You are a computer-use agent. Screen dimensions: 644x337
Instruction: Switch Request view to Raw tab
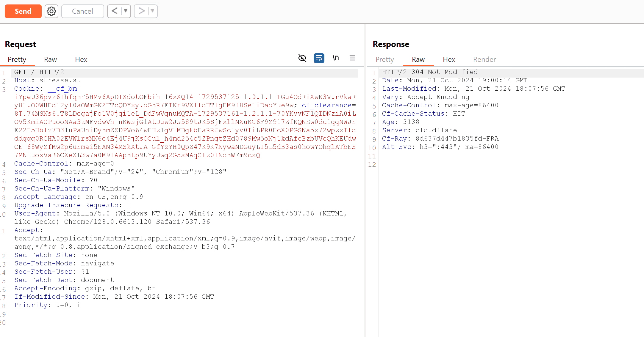(50, 59)
